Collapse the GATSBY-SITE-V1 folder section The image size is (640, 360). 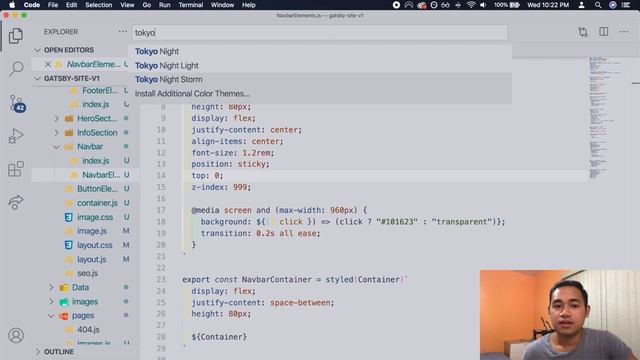pos(38,78)
